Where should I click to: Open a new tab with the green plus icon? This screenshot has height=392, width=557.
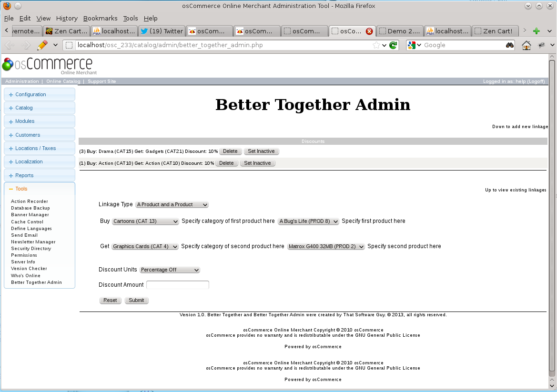point(537,30)
